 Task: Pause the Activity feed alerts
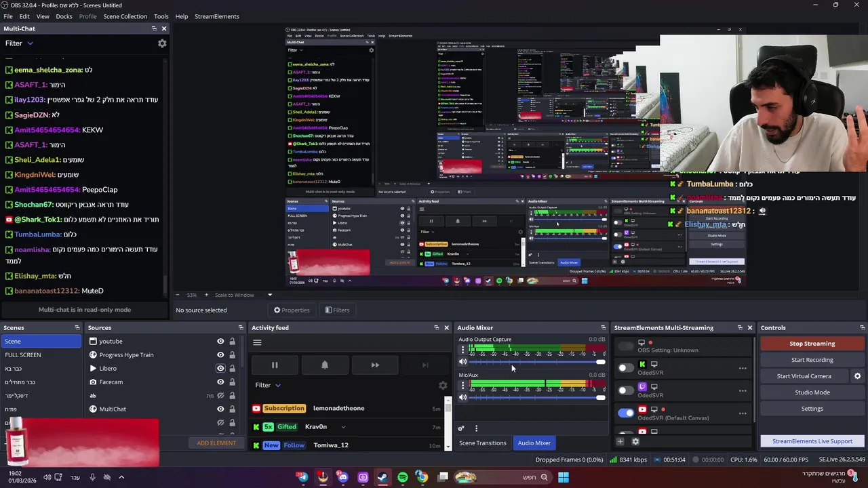275,365
